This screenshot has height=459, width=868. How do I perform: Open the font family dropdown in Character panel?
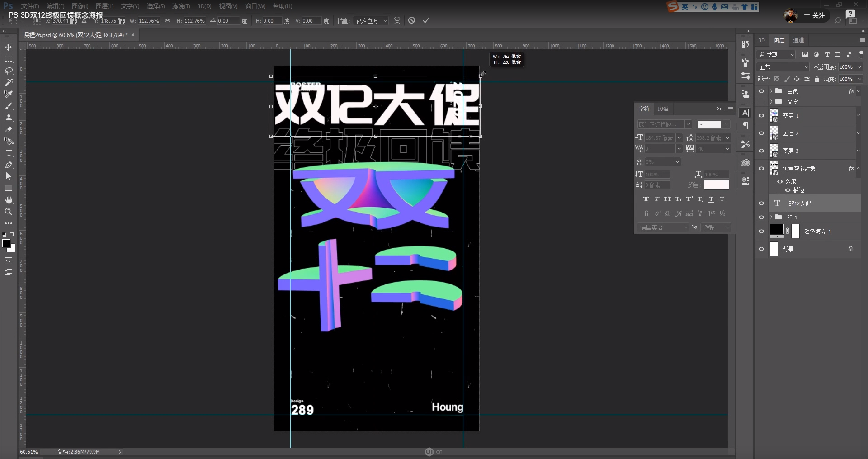[x=688, y=124]
